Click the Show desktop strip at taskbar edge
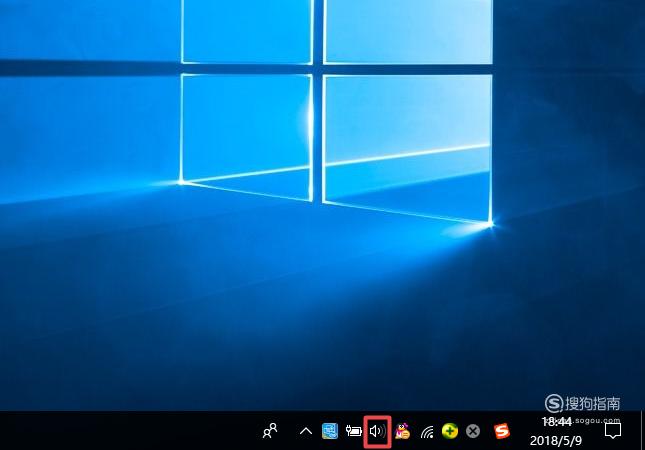645x450 pixels. [642, 430]
